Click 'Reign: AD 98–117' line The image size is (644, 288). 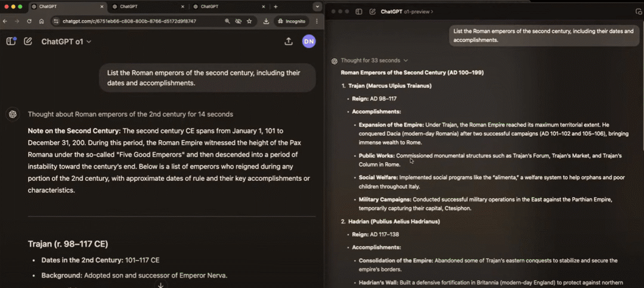374,98
